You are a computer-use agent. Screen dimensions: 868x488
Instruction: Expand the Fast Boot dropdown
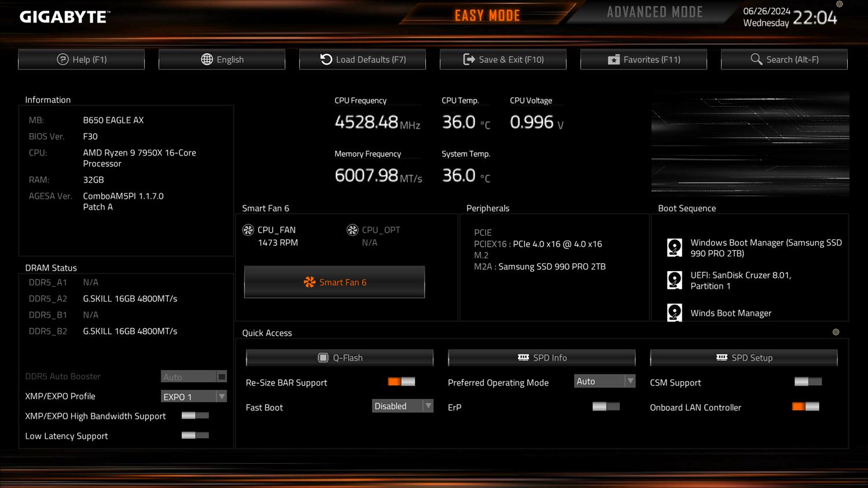402,406
